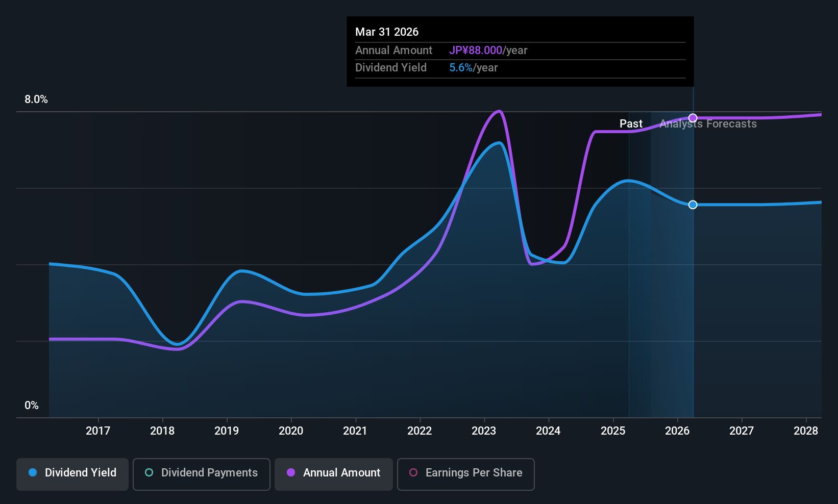Click the Analysts Forecasts label
838x504 pixels.
click(708, 124)
